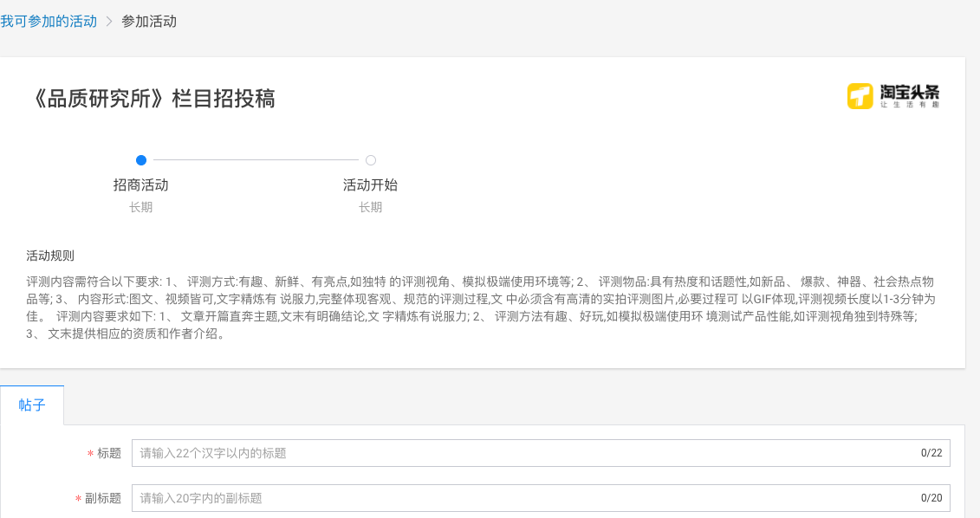Click the 招商活动 step label
This screenshot has width=980, height=518.
tap(141, 185)
